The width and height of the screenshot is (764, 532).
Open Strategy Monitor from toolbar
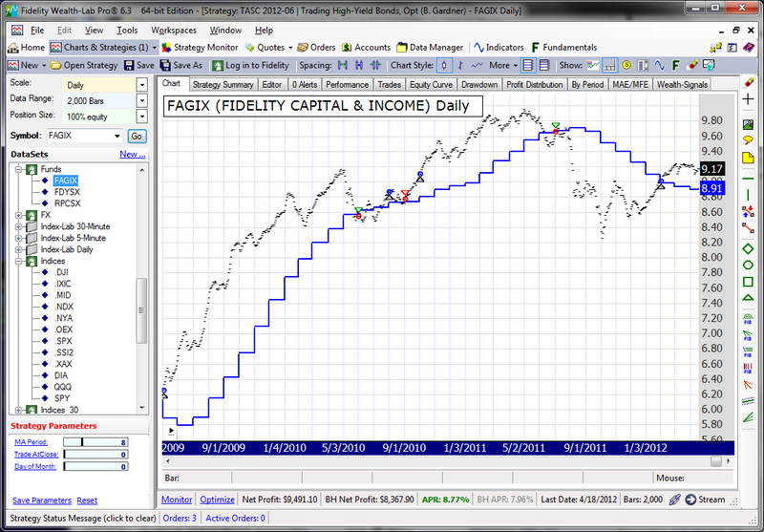203,47
